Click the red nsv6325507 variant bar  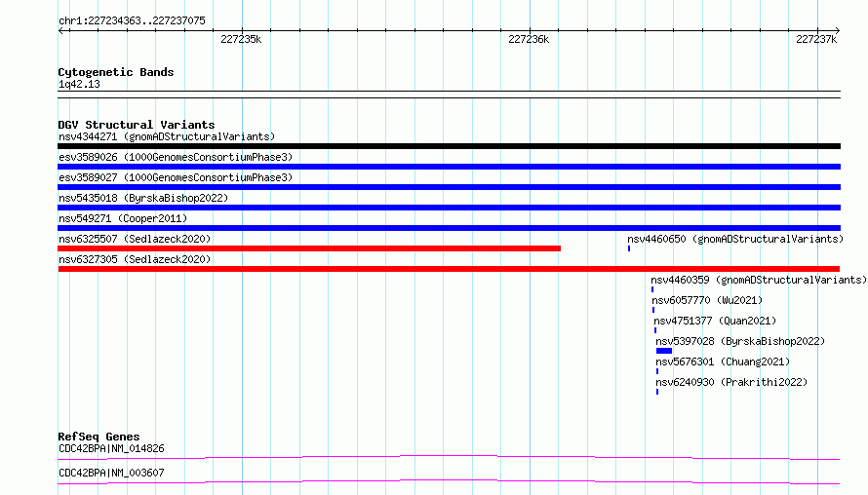pyautogui.click(x=309, y=248)
